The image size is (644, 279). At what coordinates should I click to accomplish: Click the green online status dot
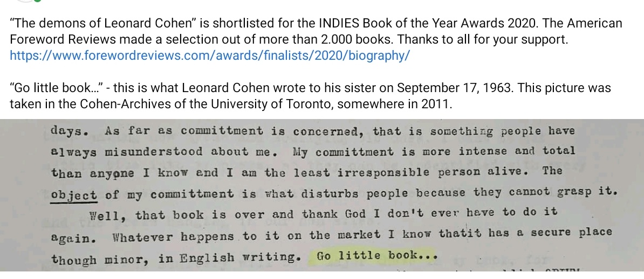tap(37, 1)
